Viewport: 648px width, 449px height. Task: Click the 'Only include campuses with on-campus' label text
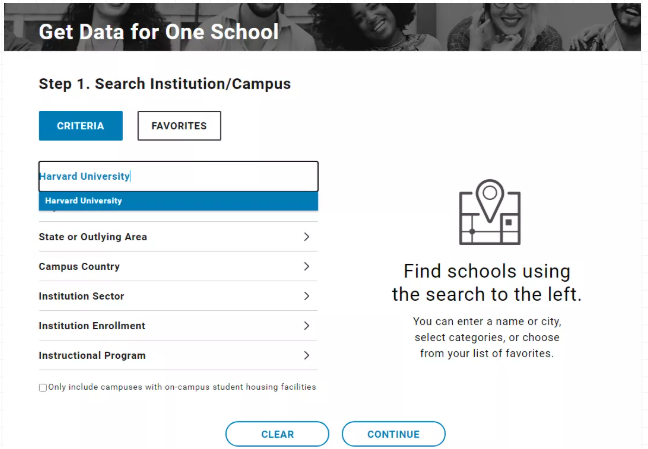pyautogui.click(x=182, y=387)
